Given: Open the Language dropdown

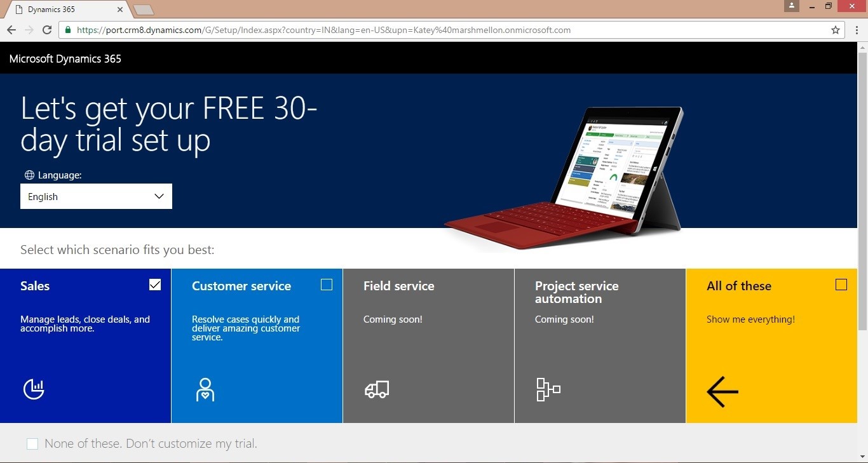Looking at the screenshot, I should (96, 196).
